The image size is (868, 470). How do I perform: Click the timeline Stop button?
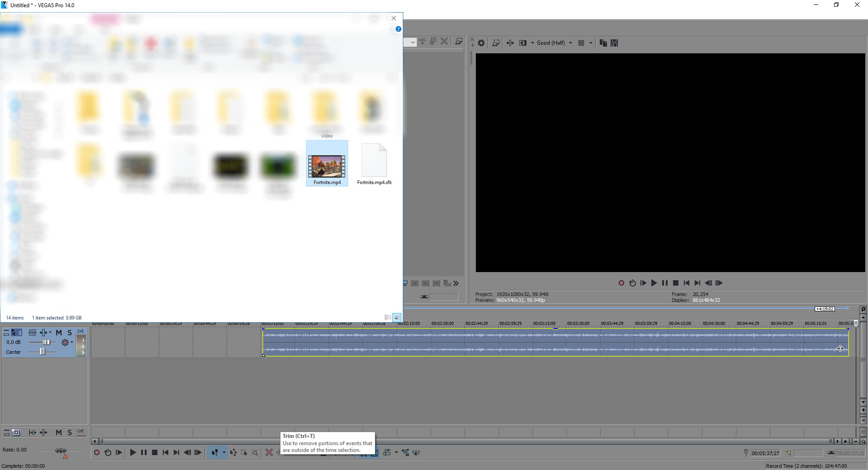155,452
